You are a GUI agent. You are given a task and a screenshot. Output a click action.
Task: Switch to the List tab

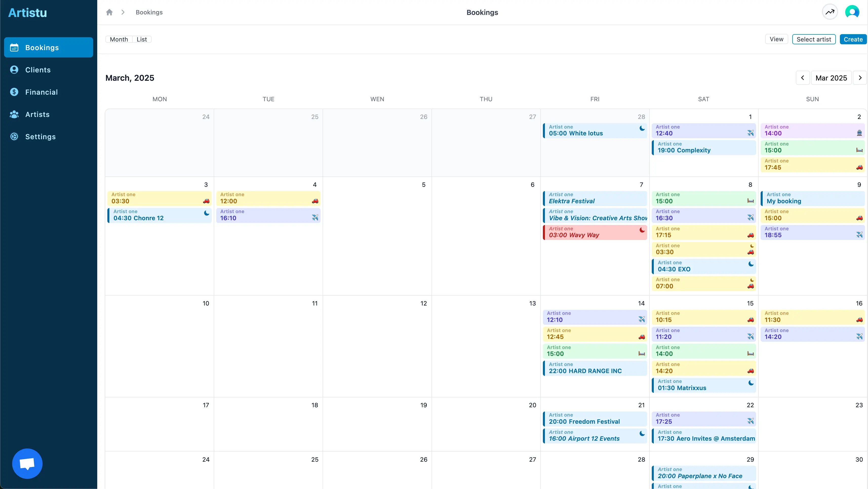pyautogui.click(x=142, y=39)
